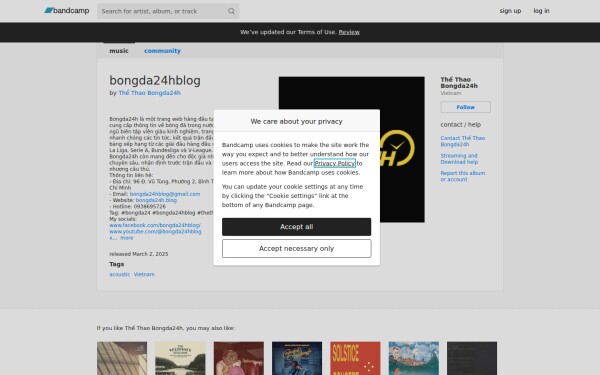600x375 pixels.
Task: Select the acoustic tag
Action: (120, 274)
